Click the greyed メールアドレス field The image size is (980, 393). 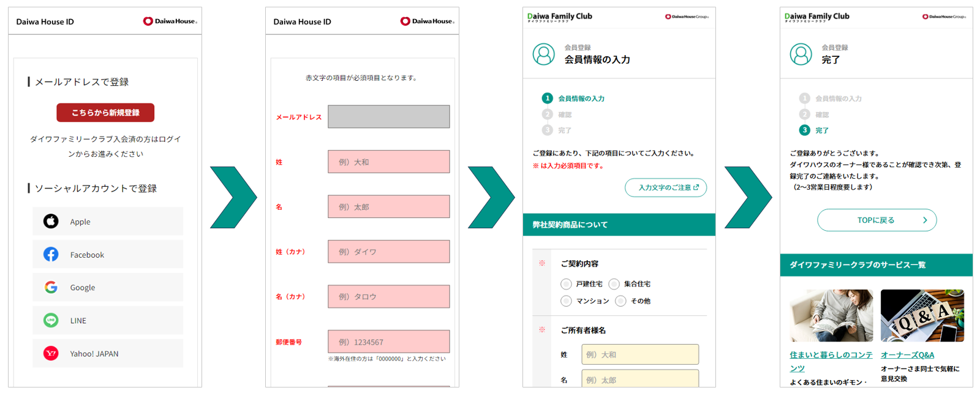[388, 116]
